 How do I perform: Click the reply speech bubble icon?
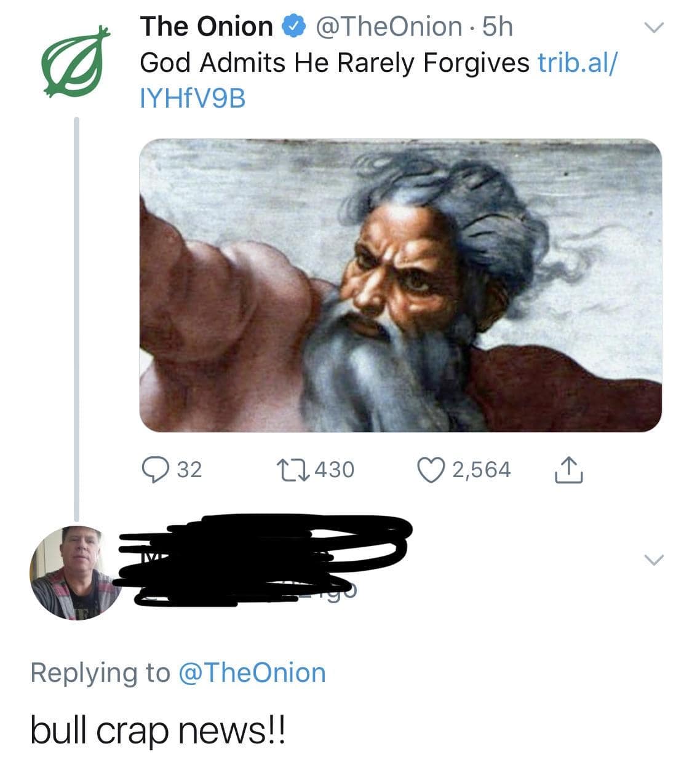click(x=159, y=469)
